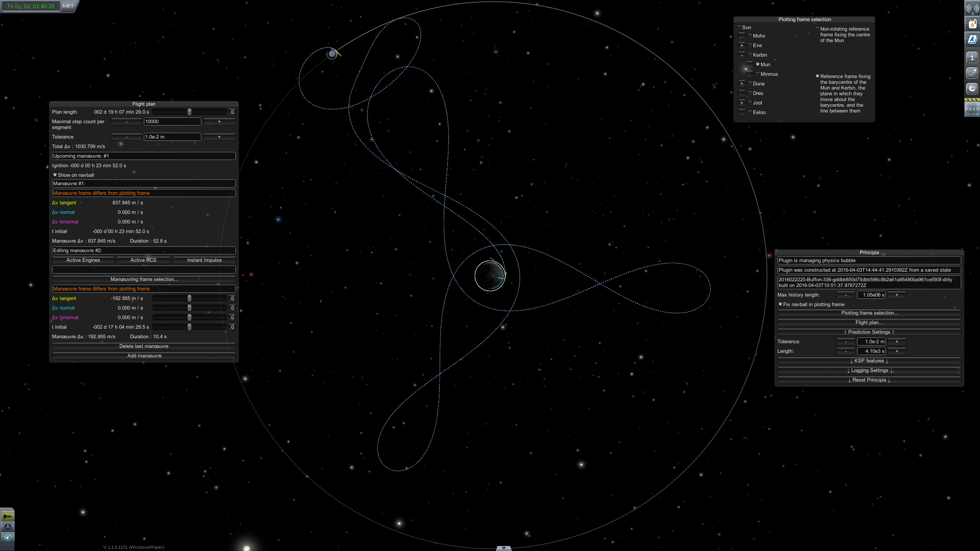Enable Fix navball in plotting frame

[781, 304]
